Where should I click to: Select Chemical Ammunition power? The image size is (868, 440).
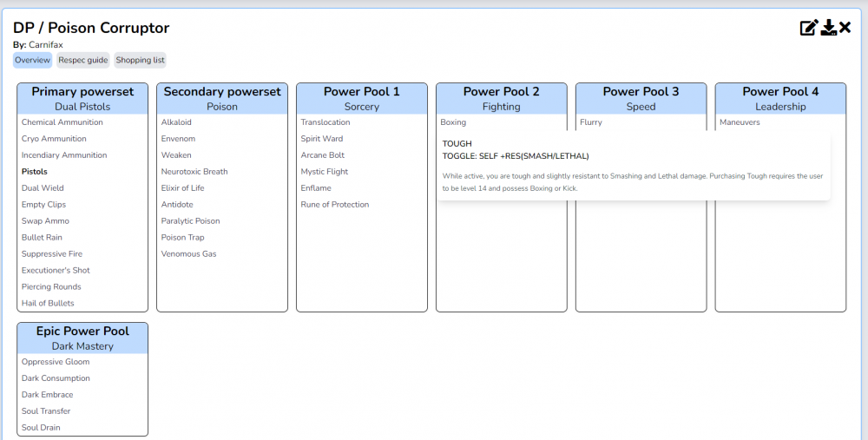coord(62,122)
